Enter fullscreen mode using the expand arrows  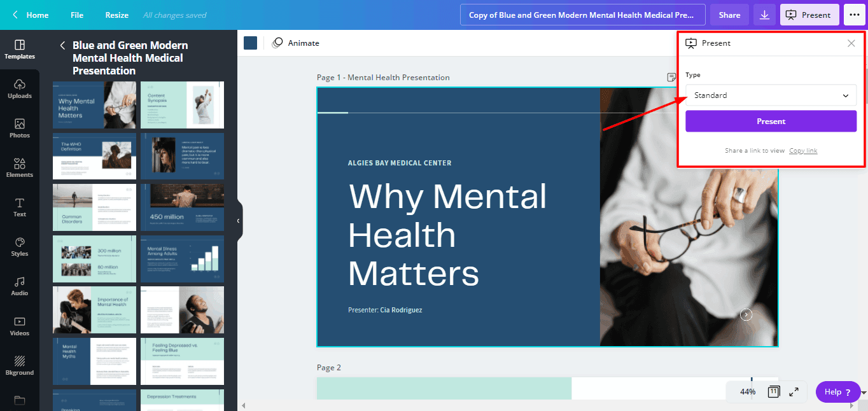pos(794,392)
